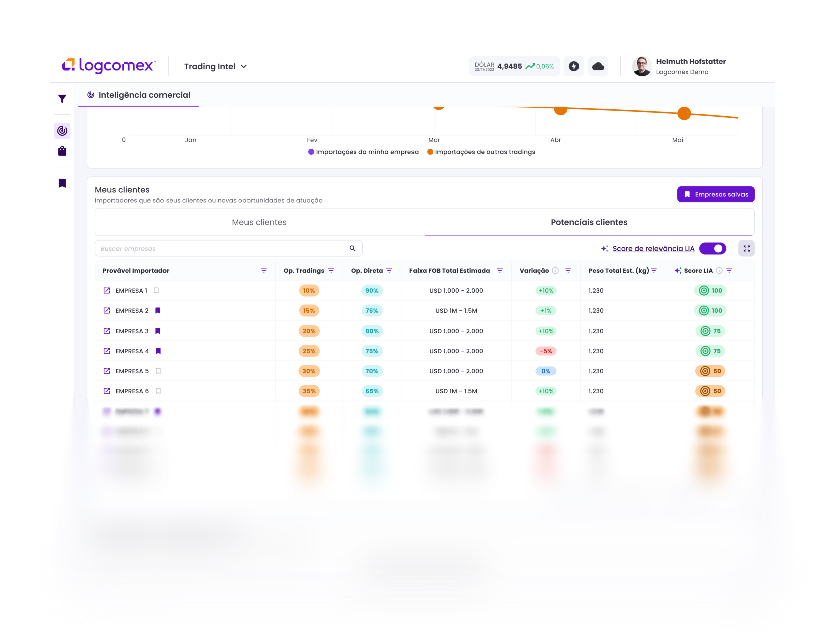Image resolution: width=825 pixels, height=644 pixels.
Task: Bookmark EMPRESA 5
Action: (x=158, y=371)
